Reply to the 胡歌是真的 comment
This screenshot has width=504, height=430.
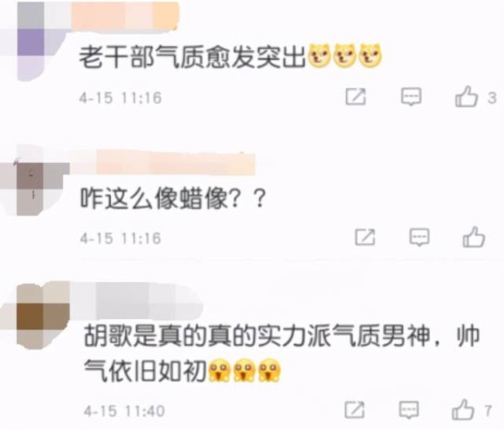[x=409, y=410]
